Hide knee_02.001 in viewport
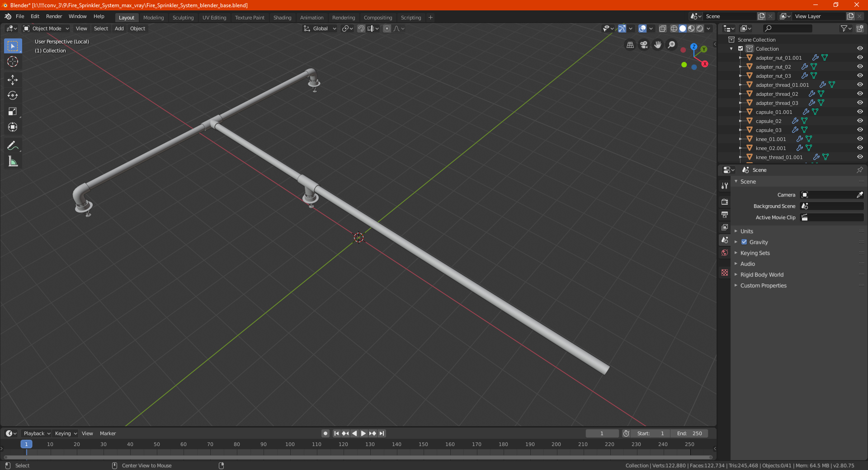Viewport: 868px width, 470px height. pyautogui.click(x=860, y=148)
